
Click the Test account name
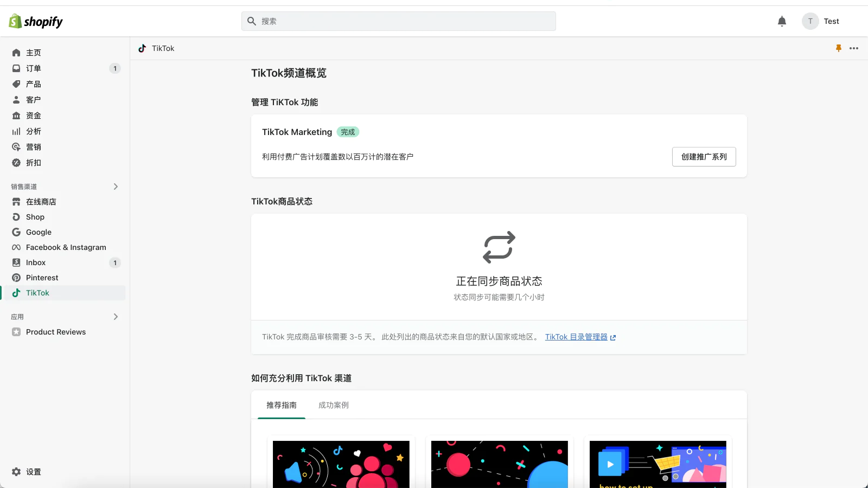coord(831,21)
